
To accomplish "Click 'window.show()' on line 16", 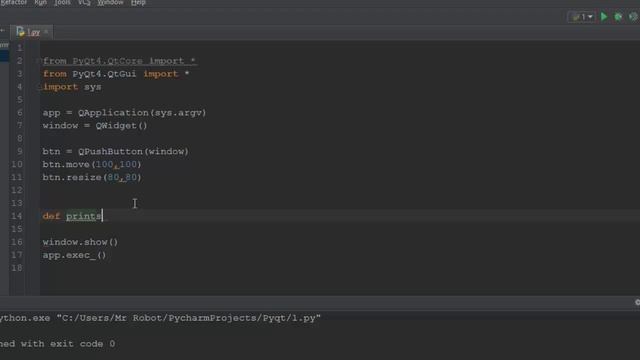I will pos(80,242).
